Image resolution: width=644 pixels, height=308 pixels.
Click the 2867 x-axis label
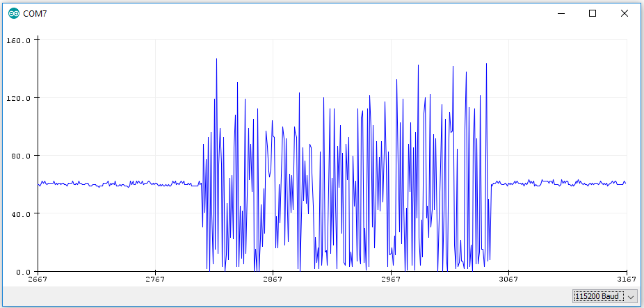click(273, 279)
